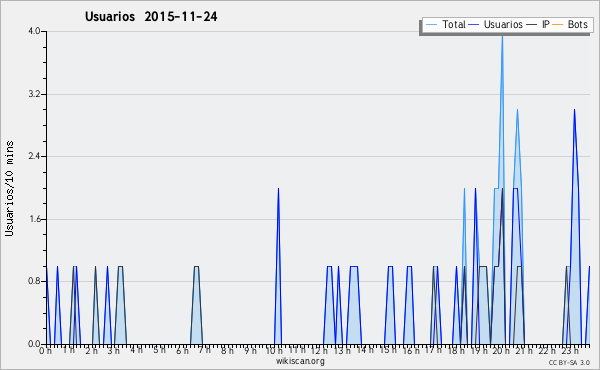Viewport: 600px width, 370px height.
Task: Click the 4.0 y-axis value label
Action: [x=34, y=31]
